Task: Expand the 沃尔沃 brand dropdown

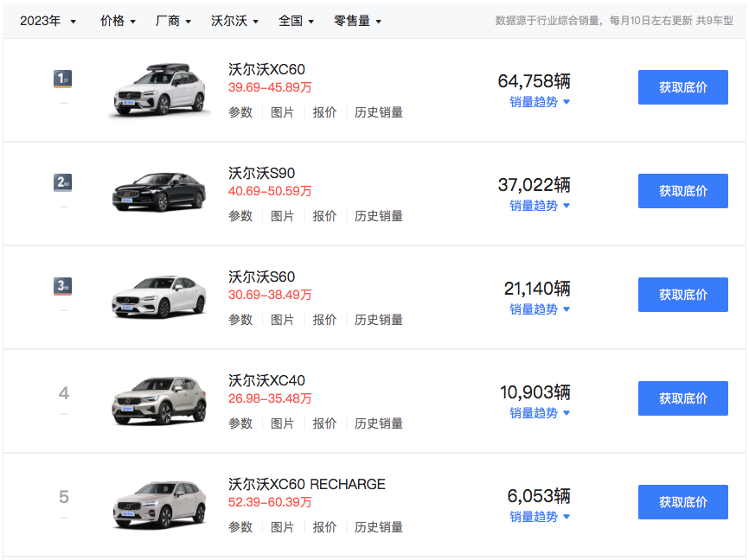Action: [234, 21]
